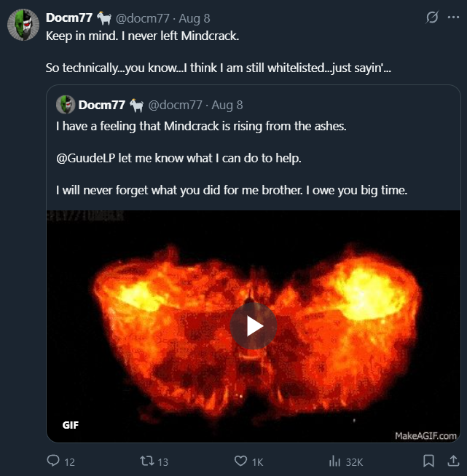The width and height of the screenshot is (467, 476).
Task: Open view analytics showing 32K
Action: [335, 461]
